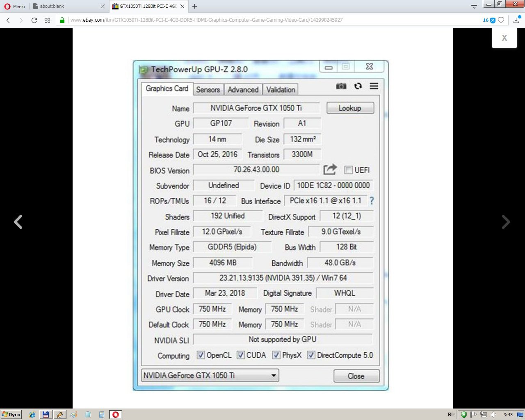Click the Lookup button in picture
525x420 pixels.
pyautogui.click(x=350, y=108)
